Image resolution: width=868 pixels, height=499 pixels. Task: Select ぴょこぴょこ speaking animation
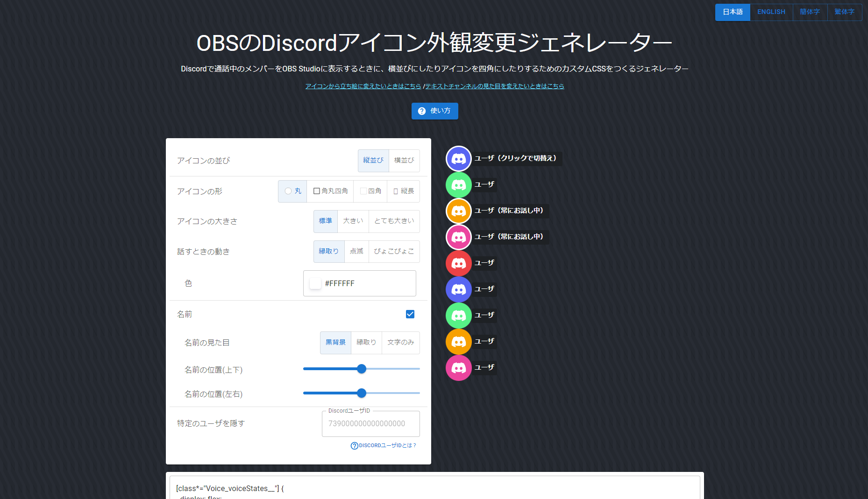pos(394,252)
